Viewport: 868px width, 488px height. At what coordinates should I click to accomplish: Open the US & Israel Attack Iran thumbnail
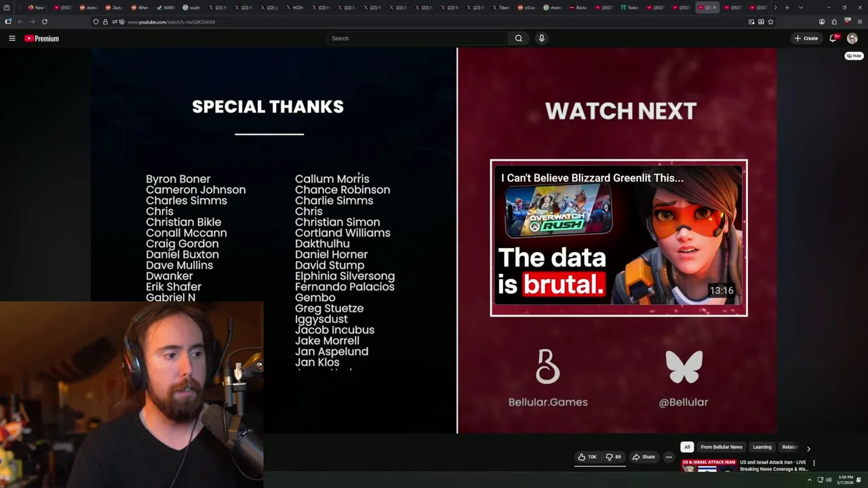click(709, 466)
